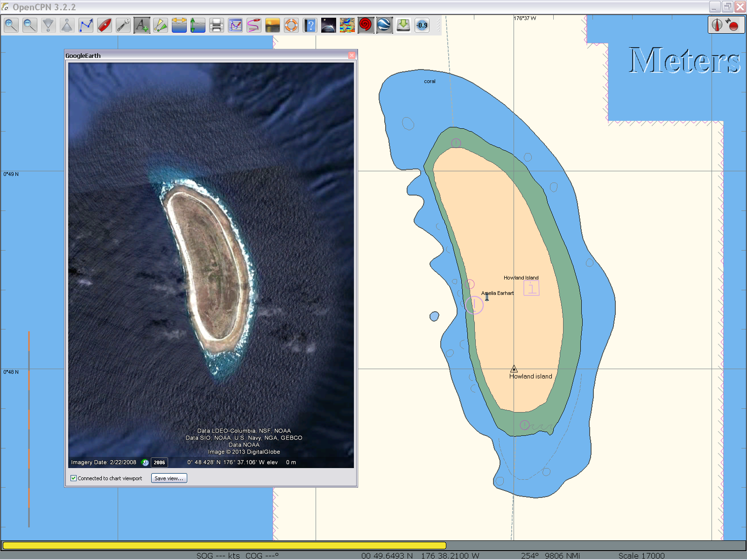The width and height of the screenshot is (747, 560).
Task: Close the GoogleEarth window
Action: pyautogui.click(x=352, y=56)
